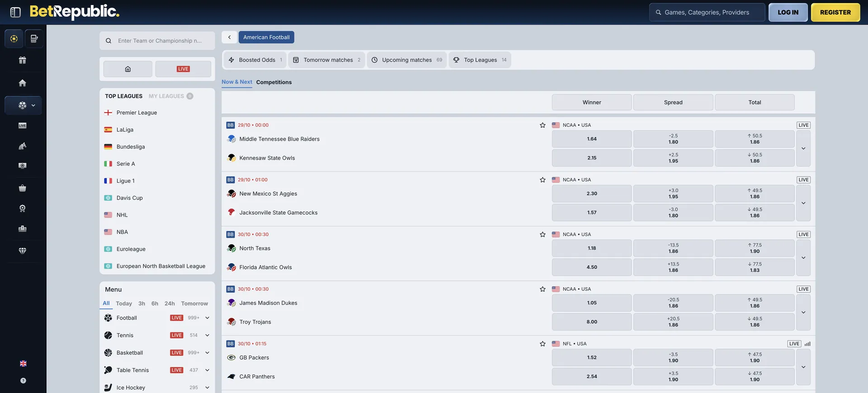Open statistics icon for GB Packers match
The height and width of the screenshot is (393, 868).
(807, 344)
